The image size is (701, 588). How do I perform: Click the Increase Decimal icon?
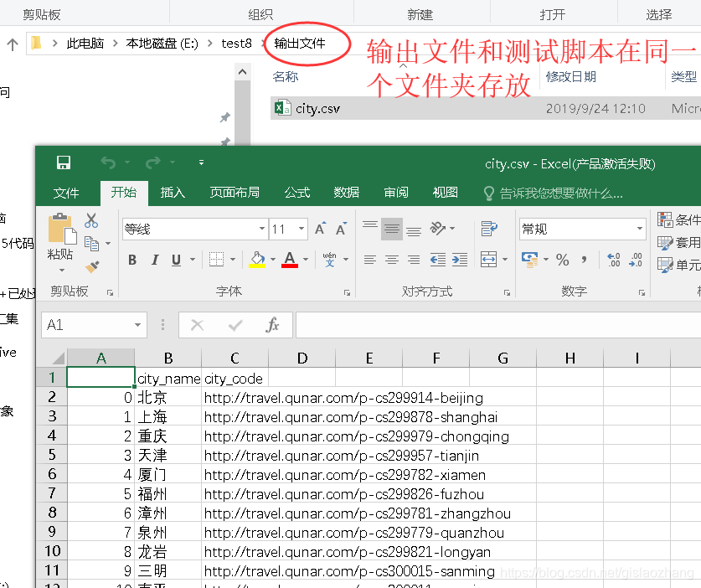click(613, 260)
